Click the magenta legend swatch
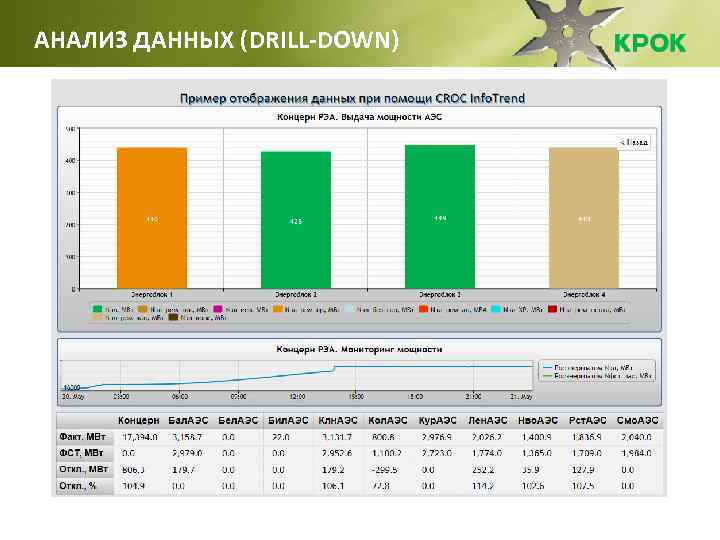Image resolution: width=720 pixels, height=540 pixels. (x=218, y=309)
